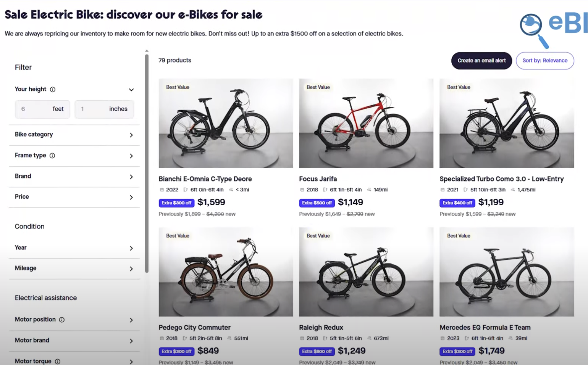Image resolution: width=588 pixels, height=365 pixels.
Task: Open the Pedego City Commuter product link
Action: click(x=194, y=327)
